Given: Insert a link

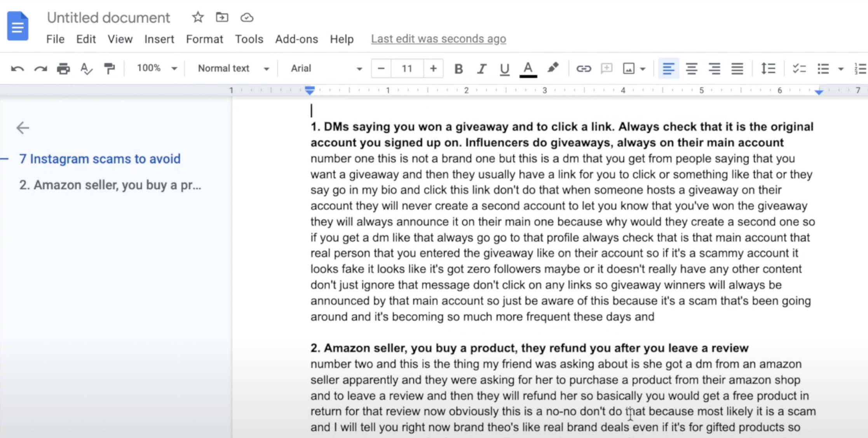Looking at the screenshot, I should [x=583, y=69].
